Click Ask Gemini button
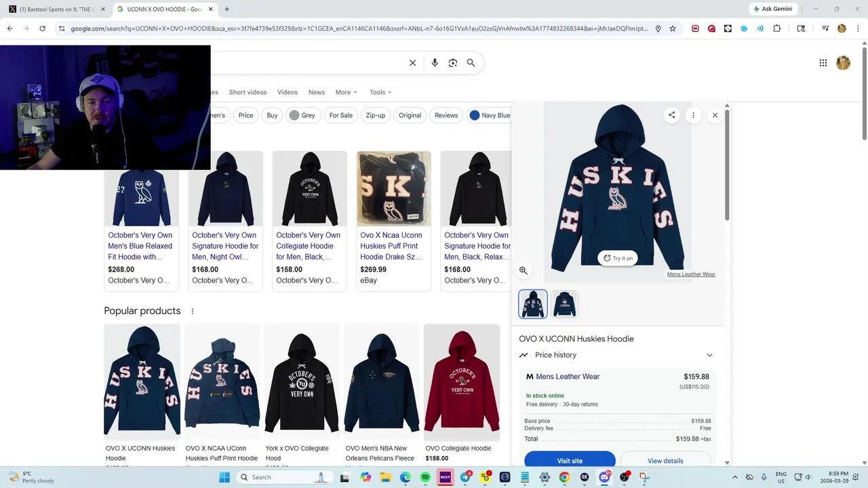The width and height of the screenshot is (868, 488). 772,9
